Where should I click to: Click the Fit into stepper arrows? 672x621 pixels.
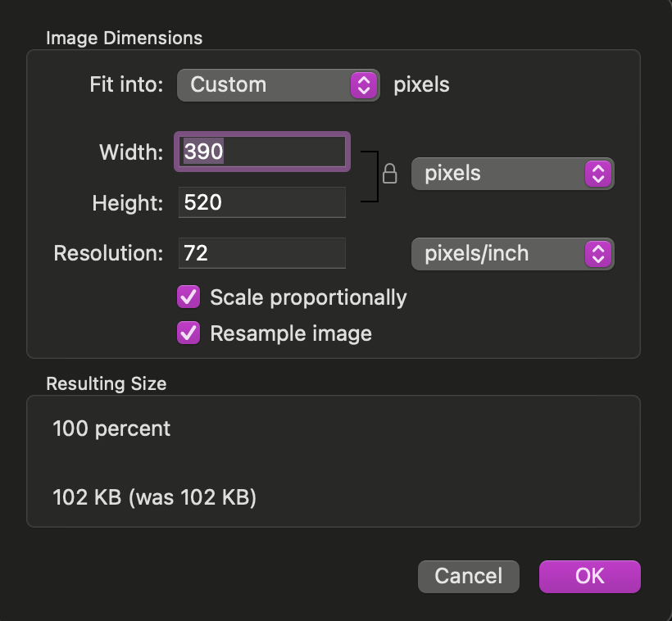(x=365, y=84)
